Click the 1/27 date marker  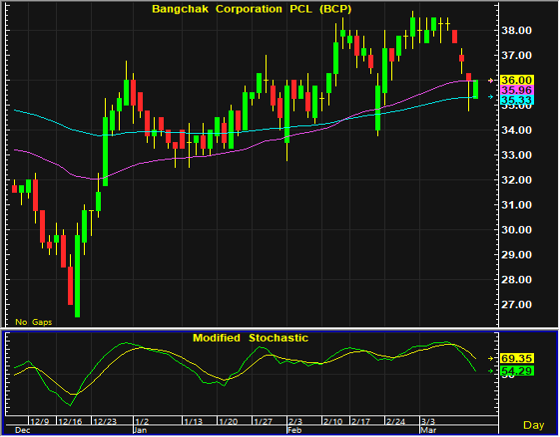coord(263,421)
